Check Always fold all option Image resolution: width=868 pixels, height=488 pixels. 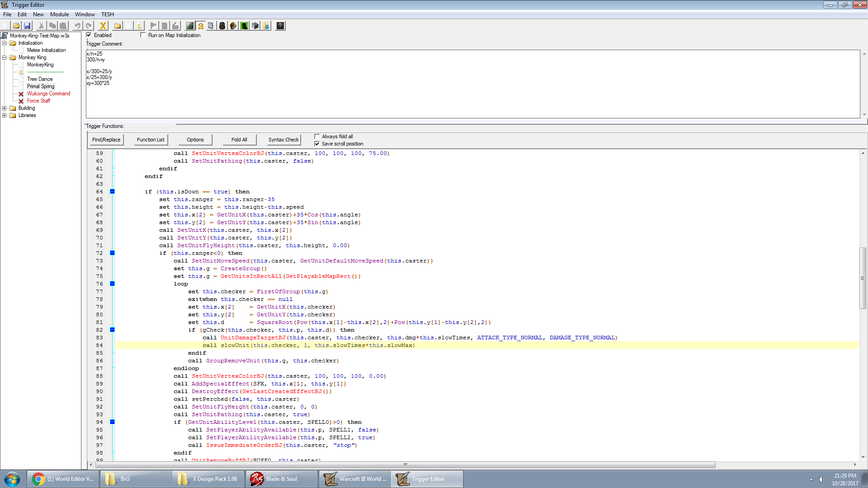tap(317, 136)
